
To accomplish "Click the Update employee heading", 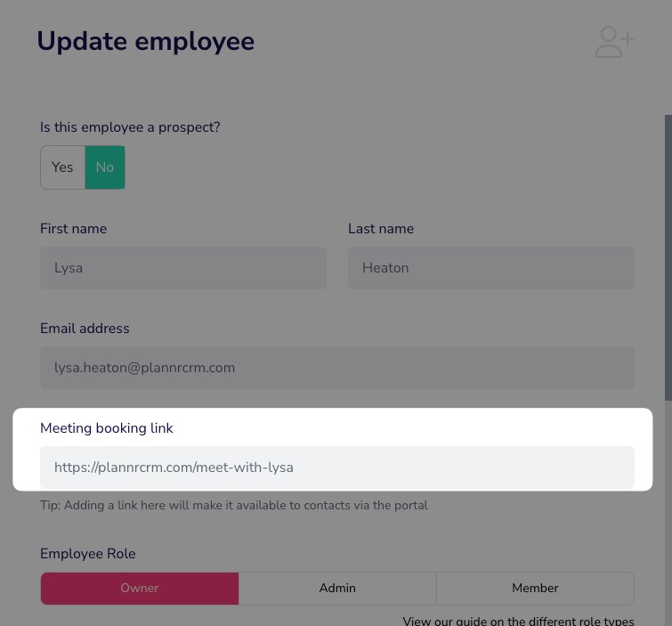I will [145, 42].
